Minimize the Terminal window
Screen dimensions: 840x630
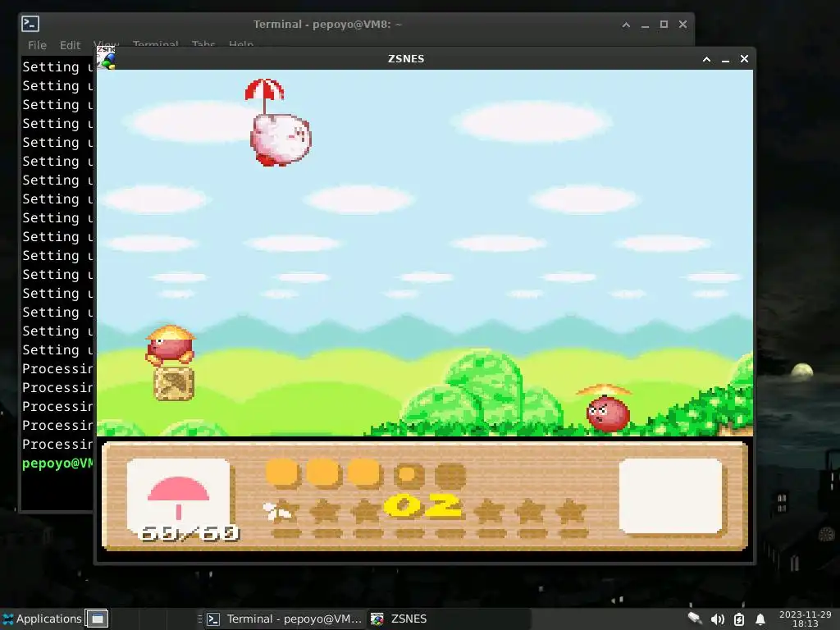click(645, 25)
